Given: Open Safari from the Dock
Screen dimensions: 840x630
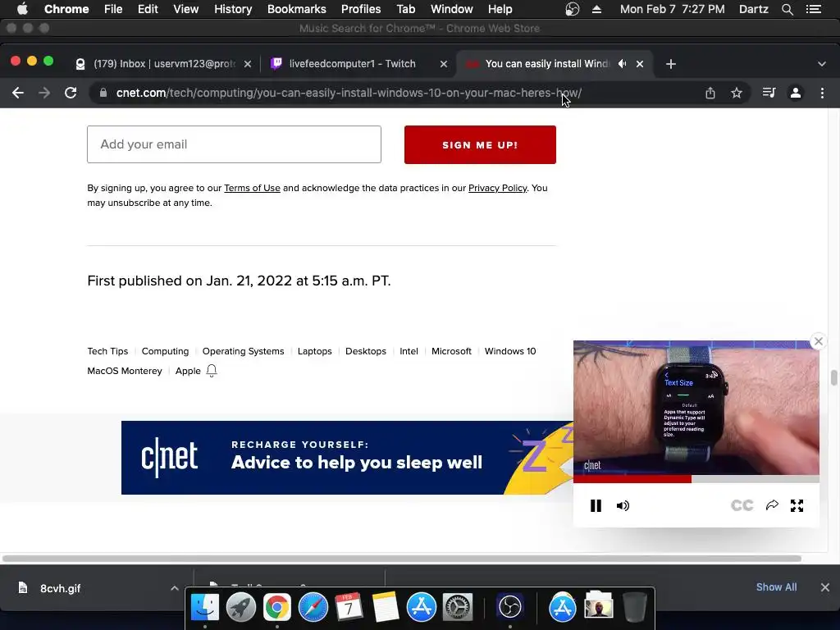Looking at the screenshot, I should (313, 608).
